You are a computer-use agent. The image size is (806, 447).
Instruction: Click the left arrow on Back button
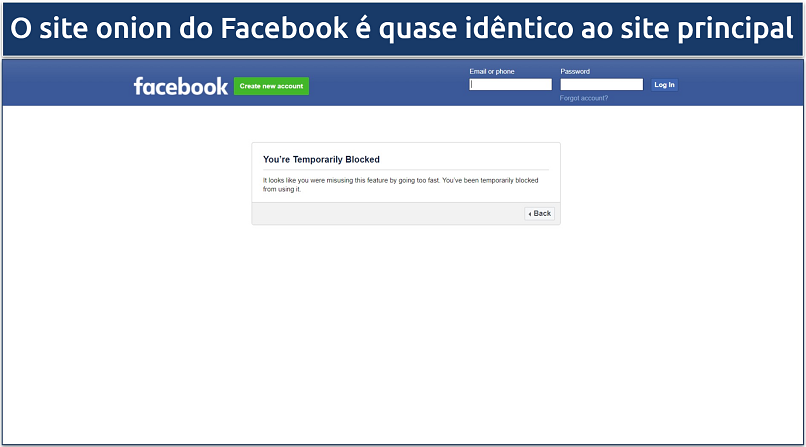tap(530, 214)
